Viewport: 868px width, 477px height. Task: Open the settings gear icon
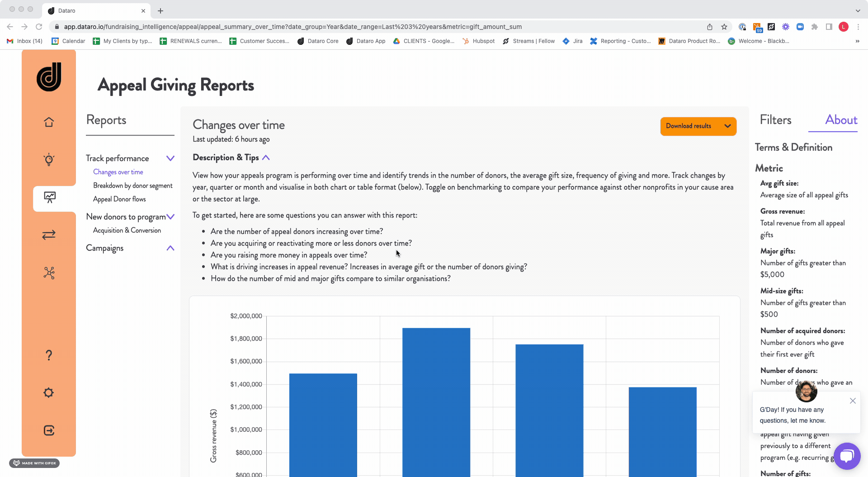point(48,392)
